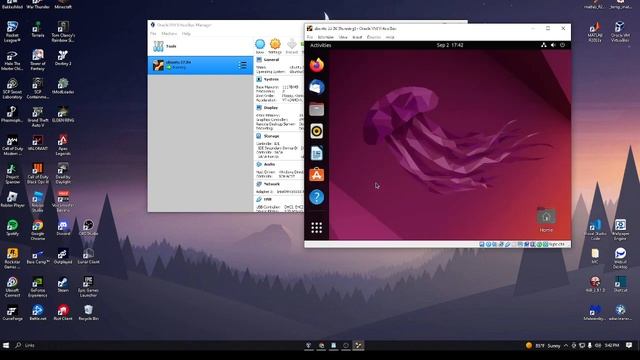Open the Ubuntu power menu icon
This screenshot has width=640, height=360.
[562, 45]
